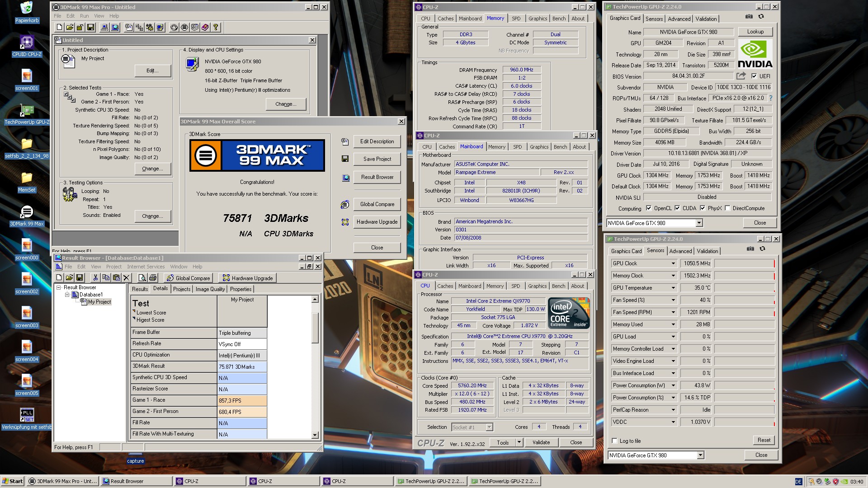Click the magnifier result browser icon in 3DMark toolbar
This screenshot has height=488, width=868.
tap(115, 28)
